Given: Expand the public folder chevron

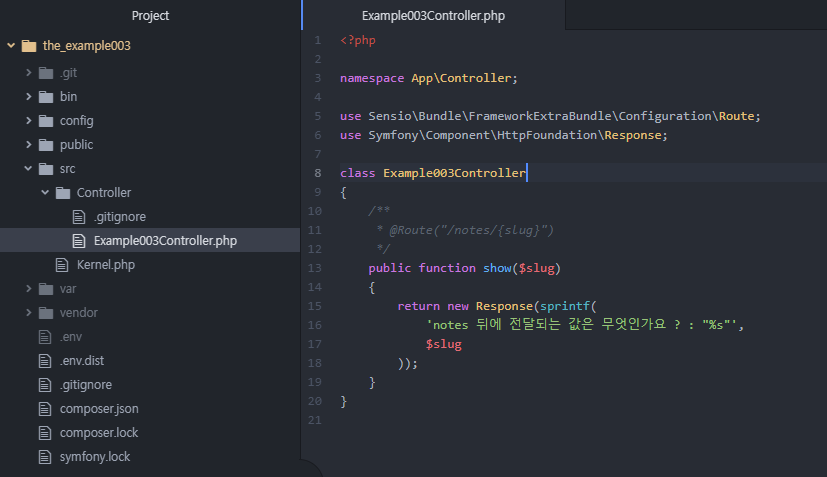Looking at the screenshot, I should pyautogui.click(x=27, y=145).
